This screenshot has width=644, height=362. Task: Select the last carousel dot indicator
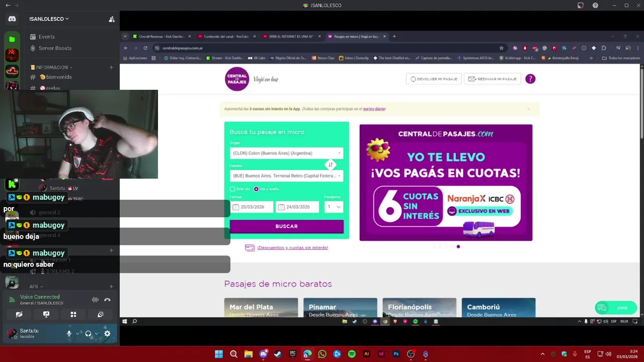(x=458, y=246)
